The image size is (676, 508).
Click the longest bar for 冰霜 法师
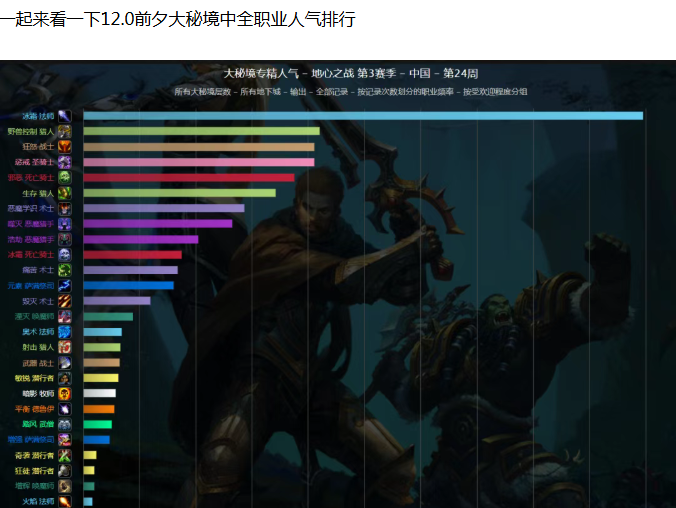tap(362, 116)
